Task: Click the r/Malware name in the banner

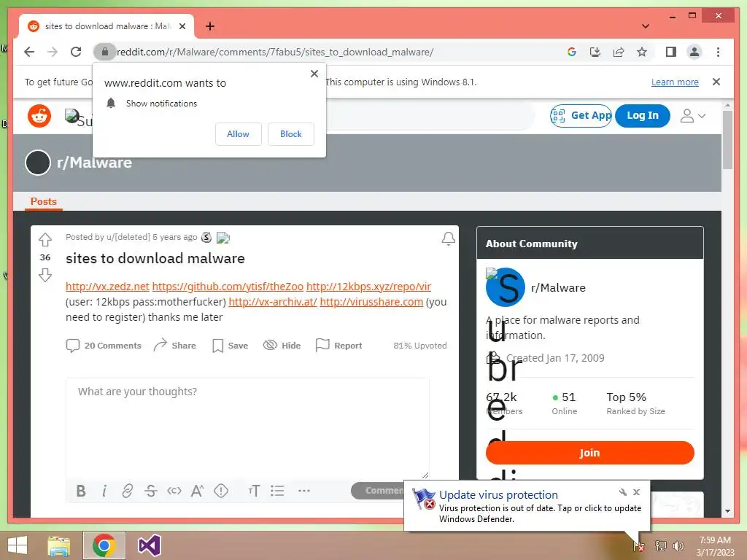Action: 94,163
